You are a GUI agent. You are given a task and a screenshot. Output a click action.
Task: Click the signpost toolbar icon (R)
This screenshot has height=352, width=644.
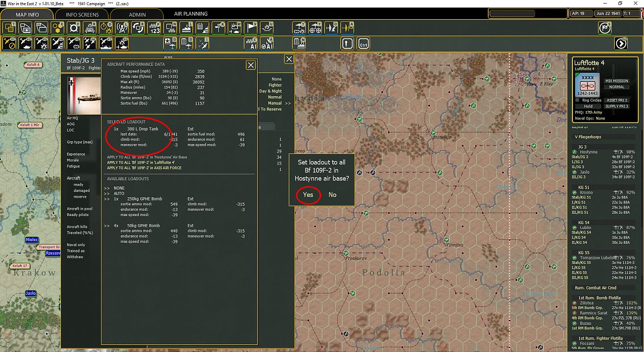click(x=219, y=28)
